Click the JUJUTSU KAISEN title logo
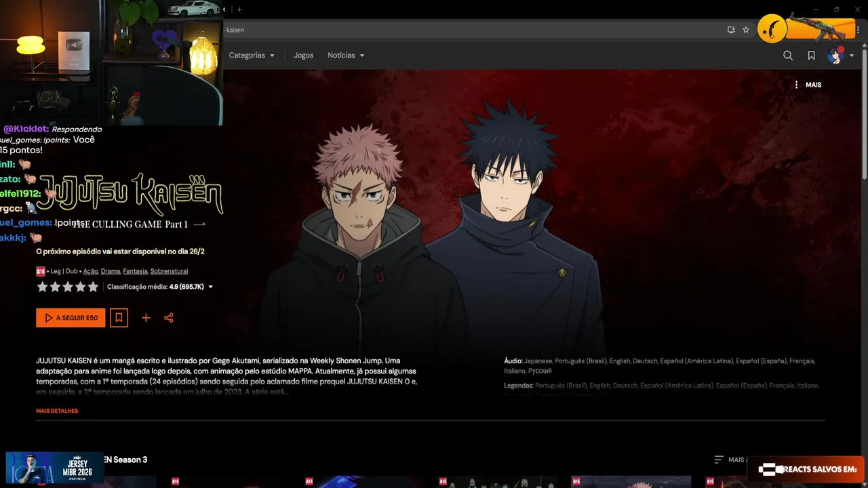 (130, 195)
